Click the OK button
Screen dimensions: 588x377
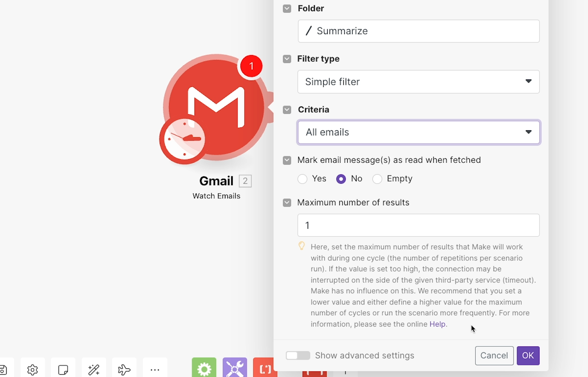point(528,355)
